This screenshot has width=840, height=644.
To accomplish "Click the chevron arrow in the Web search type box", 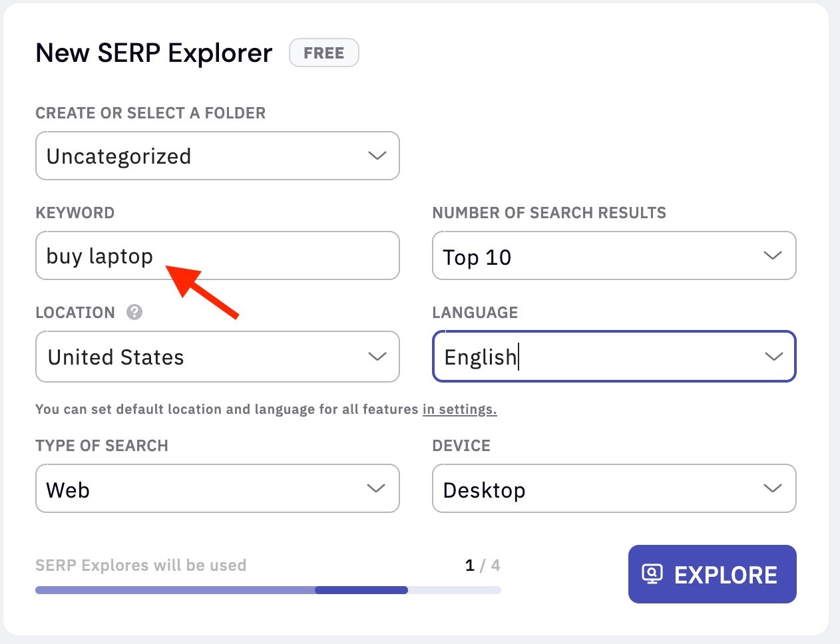I will [376, 488].
